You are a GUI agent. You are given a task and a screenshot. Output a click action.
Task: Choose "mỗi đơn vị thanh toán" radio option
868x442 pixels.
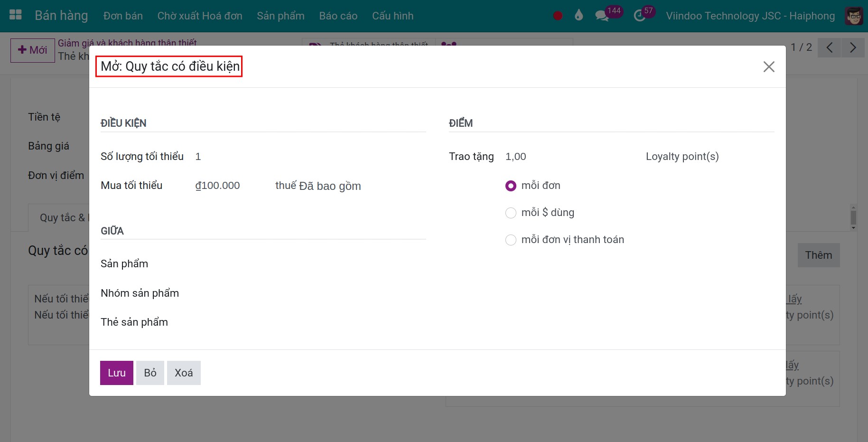pos(511,240)
